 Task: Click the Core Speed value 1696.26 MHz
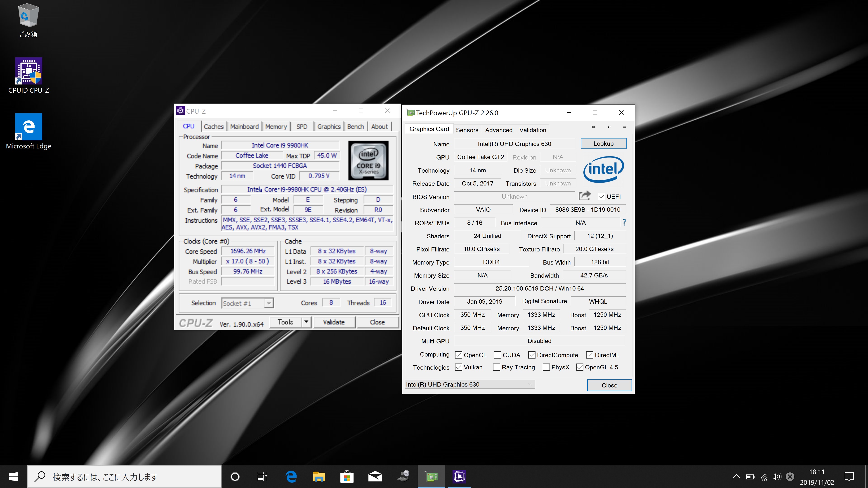pos(248,251)
